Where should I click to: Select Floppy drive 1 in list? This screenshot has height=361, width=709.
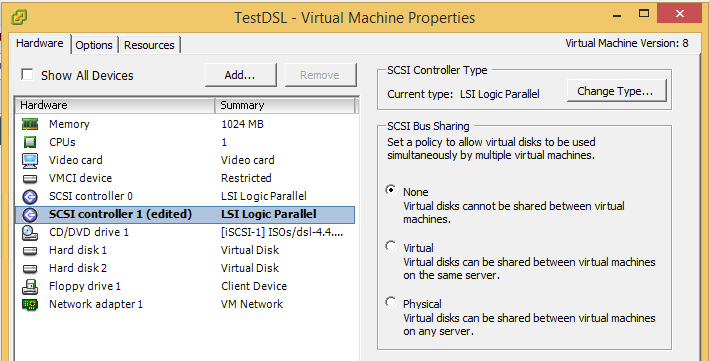185,286
